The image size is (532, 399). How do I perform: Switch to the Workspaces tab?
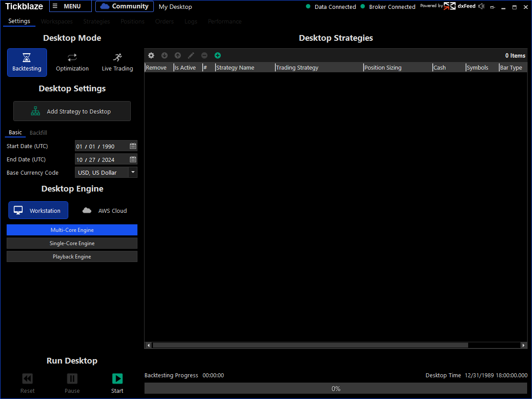pyautogui.click(x=57, y=21)
